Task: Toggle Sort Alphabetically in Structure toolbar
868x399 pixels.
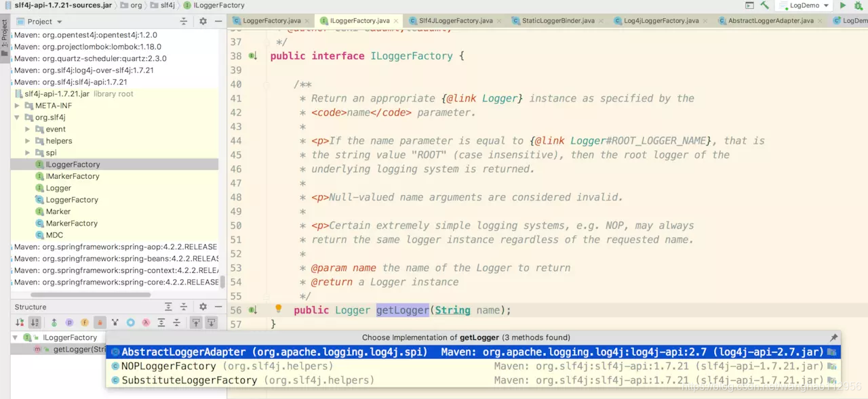Action: point(35,322)
